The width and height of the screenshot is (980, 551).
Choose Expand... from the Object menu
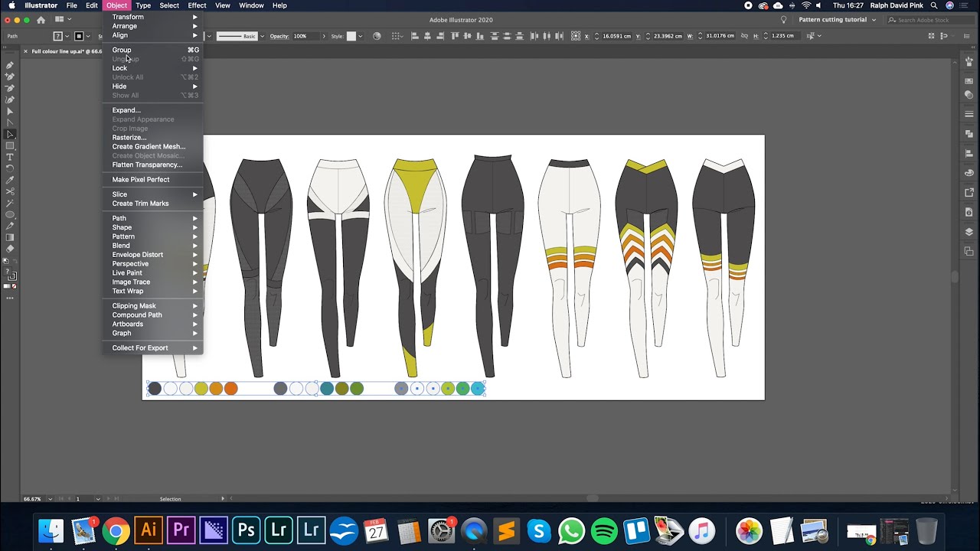pos(153,110)
